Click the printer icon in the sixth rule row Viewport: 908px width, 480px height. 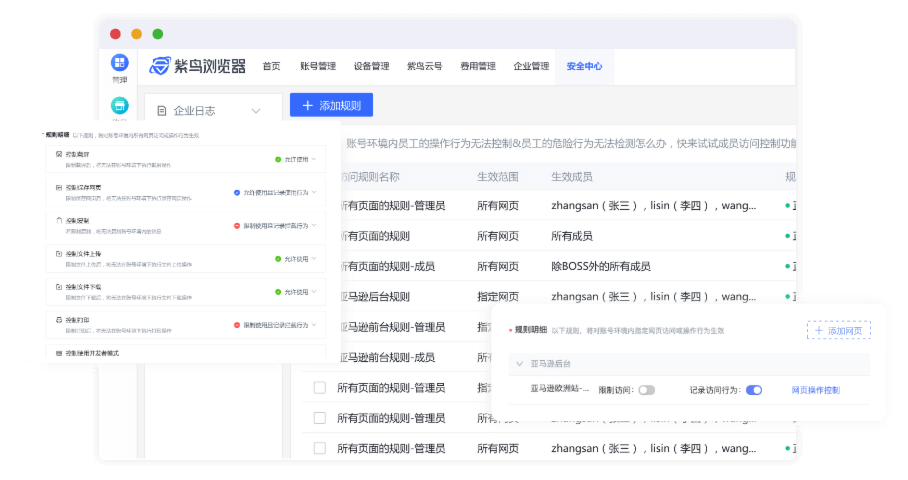pos(58,319)
